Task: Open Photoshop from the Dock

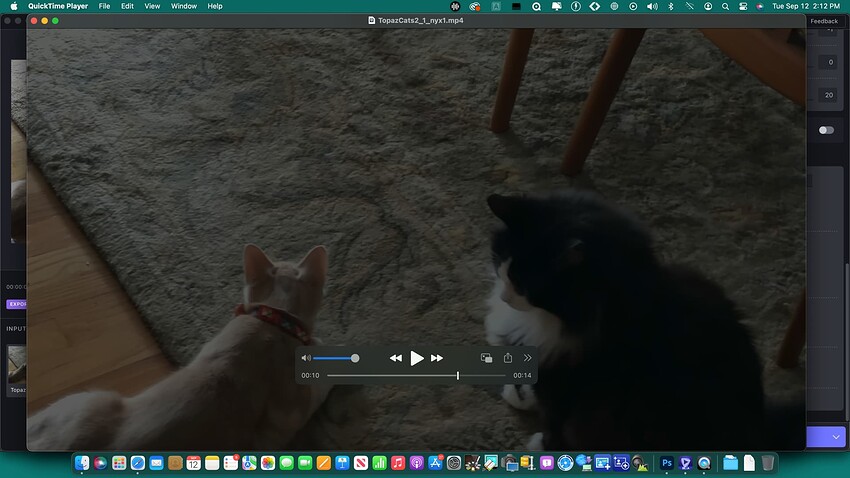Action: coord(667,463)
